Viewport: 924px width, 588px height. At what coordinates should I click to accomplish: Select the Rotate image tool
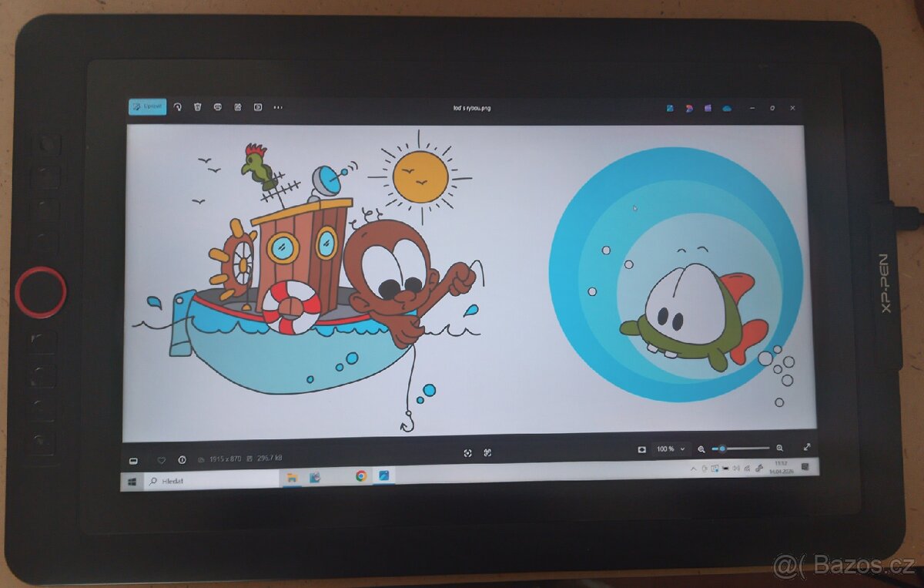tap(178, 107)
